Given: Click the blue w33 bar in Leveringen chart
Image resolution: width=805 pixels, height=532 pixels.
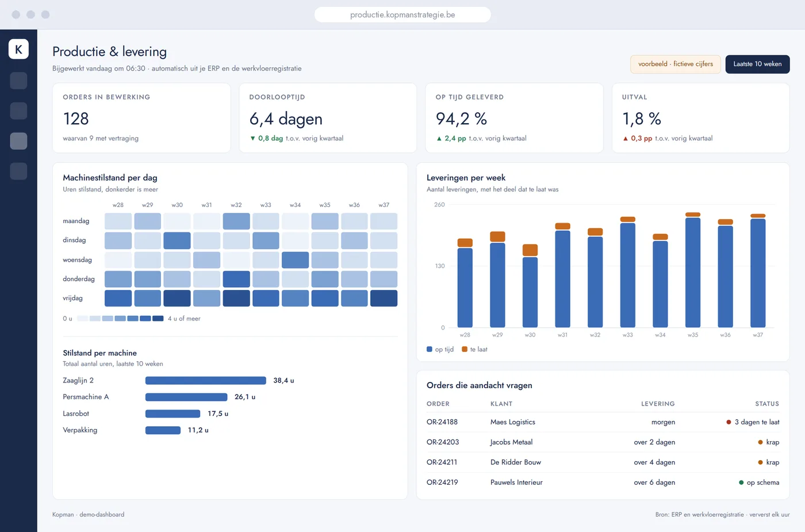Looking at the screenshot, I should coord(628,275).
